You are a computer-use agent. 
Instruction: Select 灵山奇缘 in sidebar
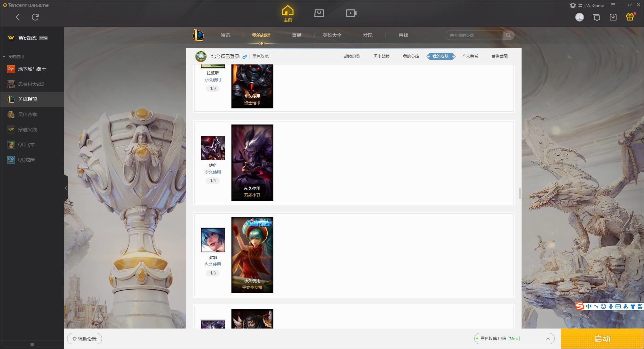click(x=32, y=114)
